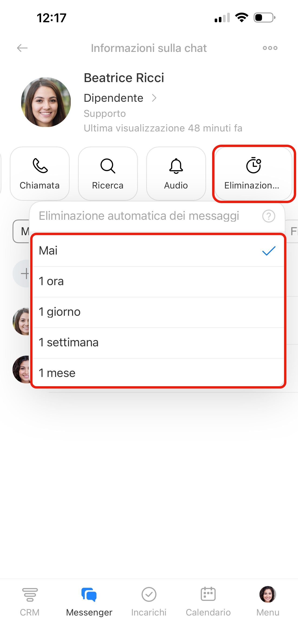
Task: Open chat search via Ricerca
Action: (x=108, y=173)
